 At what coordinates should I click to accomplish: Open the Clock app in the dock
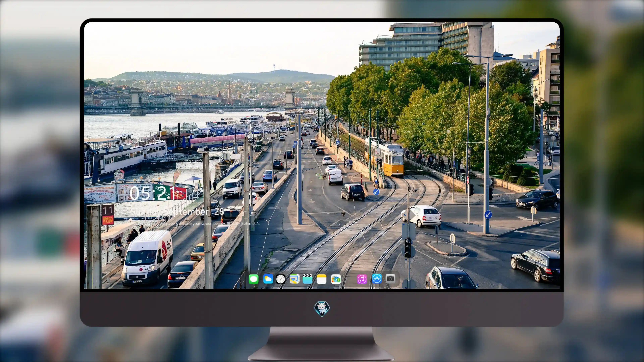(x=281, y=279)
